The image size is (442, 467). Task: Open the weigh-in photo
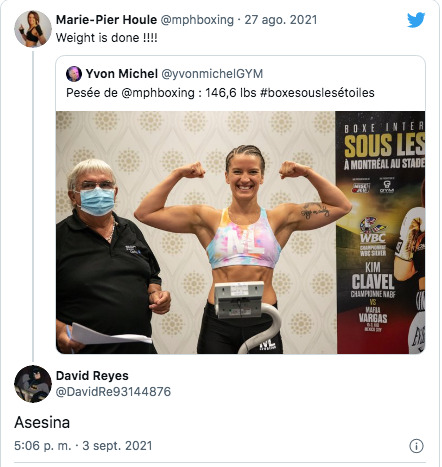pyautogui.click(x=240, y=232)
